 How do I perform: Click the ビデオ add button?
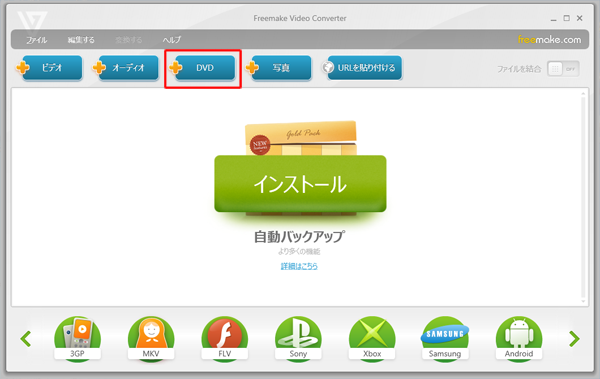[49, 68]
